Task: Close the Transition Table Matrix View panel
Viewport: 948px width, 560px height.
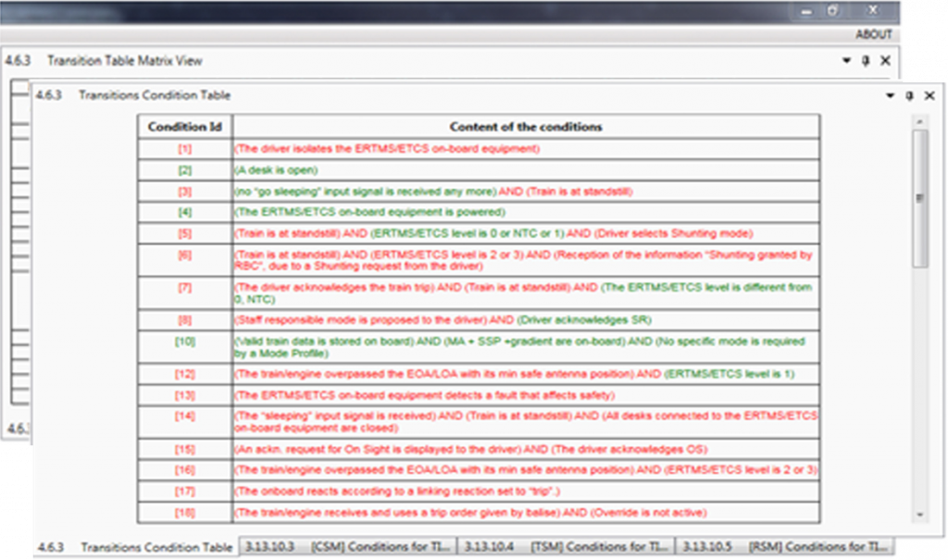Action: click(885, 60)
